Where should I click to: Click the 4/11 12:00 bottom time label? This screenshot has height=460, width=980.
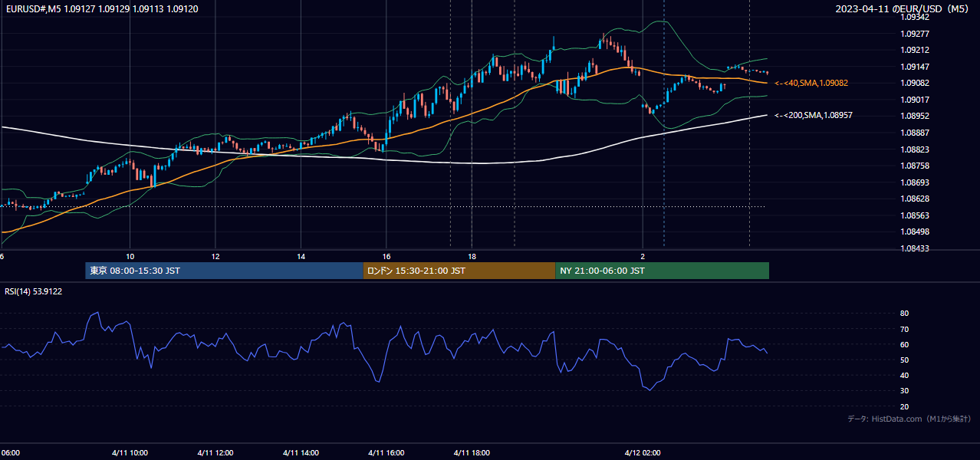[x=215, y=452]
